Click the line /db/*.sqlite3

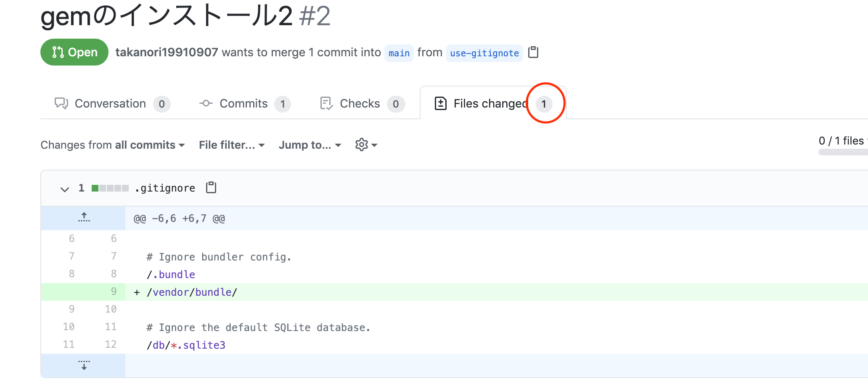point(186,345)
